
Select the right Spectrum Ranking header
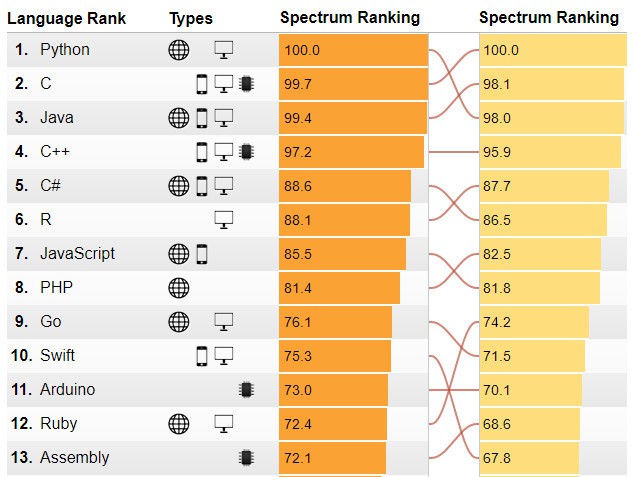coord(549,18)
